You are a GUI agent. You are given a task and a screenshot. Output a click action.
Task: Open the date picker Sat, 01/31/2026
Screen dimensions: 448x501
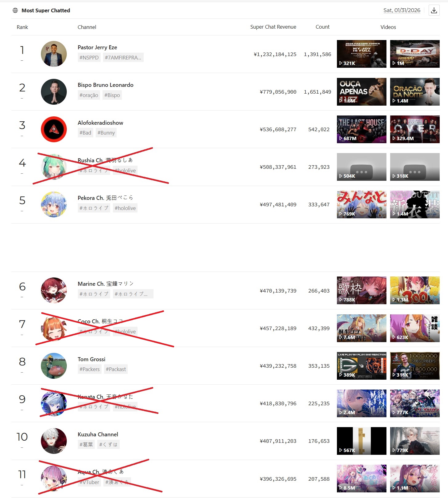[402, 10]
